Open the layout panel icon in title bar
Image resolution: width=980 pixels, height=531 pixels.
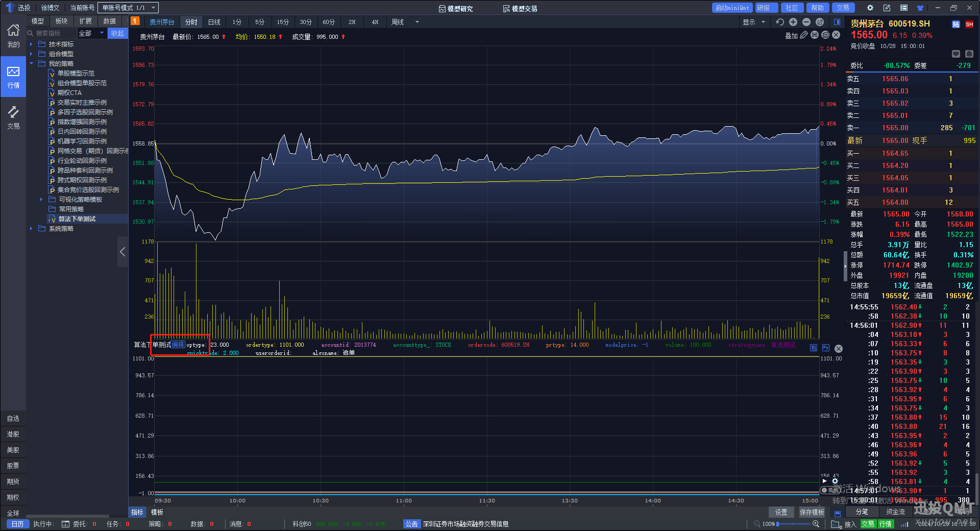click(904, 8)
